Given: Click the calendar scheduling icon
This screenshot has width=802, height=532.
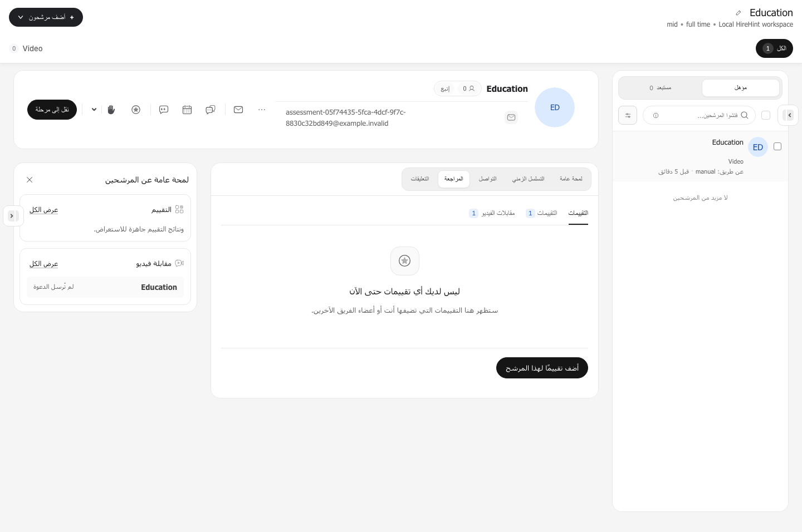Looking at the screenshot, I should click(187, 110).
